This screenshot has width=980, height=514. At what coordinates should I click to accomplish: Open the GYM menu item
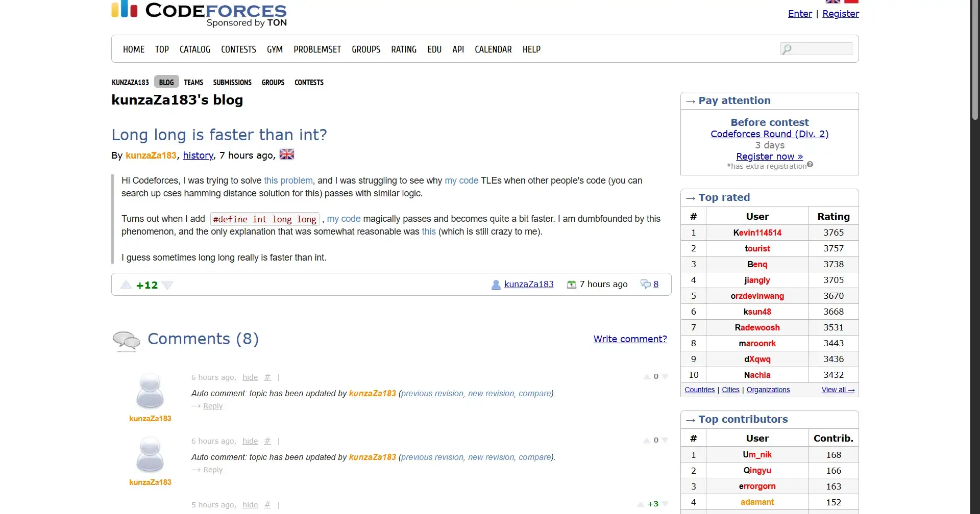point(275,49)
